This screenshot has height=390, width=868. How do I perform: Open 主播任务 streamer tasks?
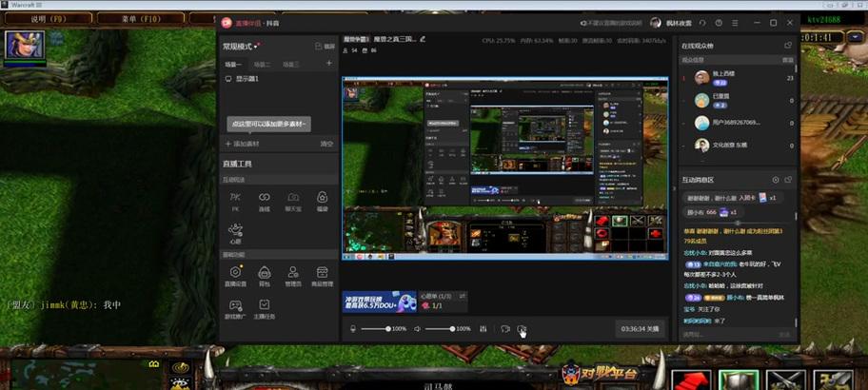264,309
